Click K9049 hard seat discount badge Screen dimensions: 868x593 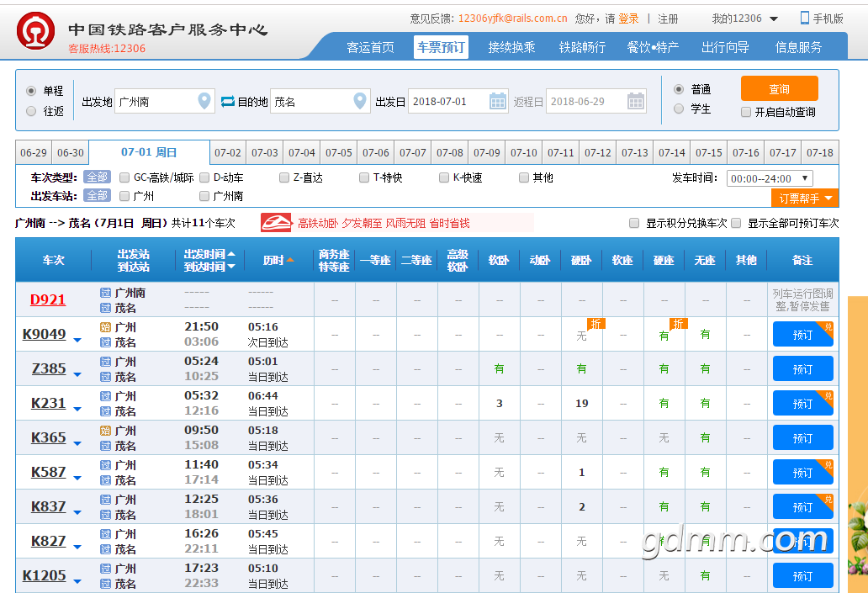click(x=678, y=323)
